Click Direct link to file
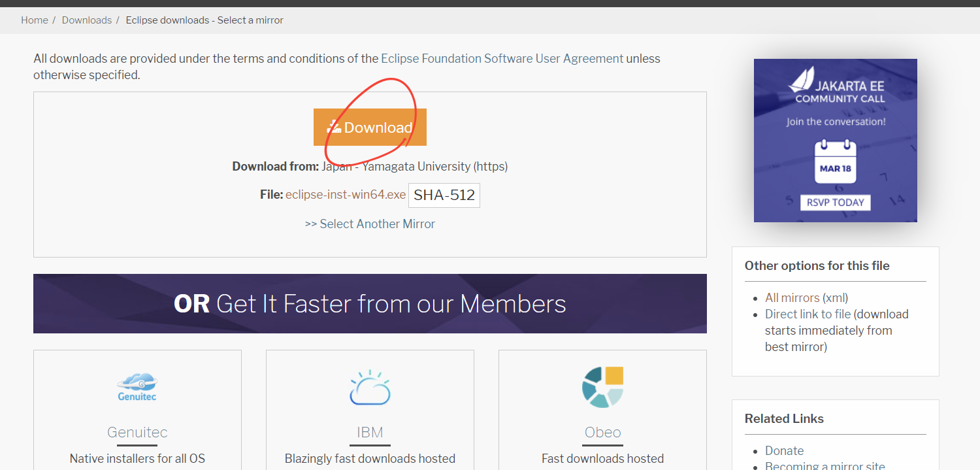The height and width of the screenshot is (470, 980). pos(808,314)
